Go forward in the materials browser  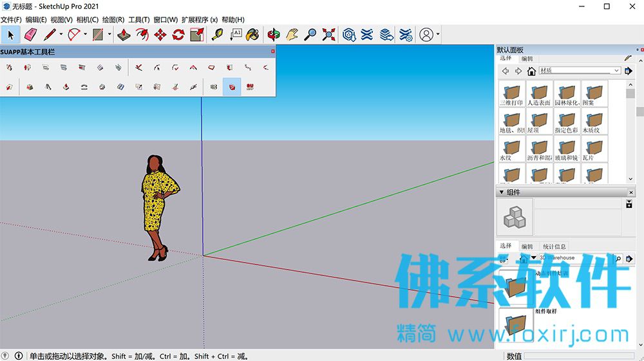tap(518, 71)
